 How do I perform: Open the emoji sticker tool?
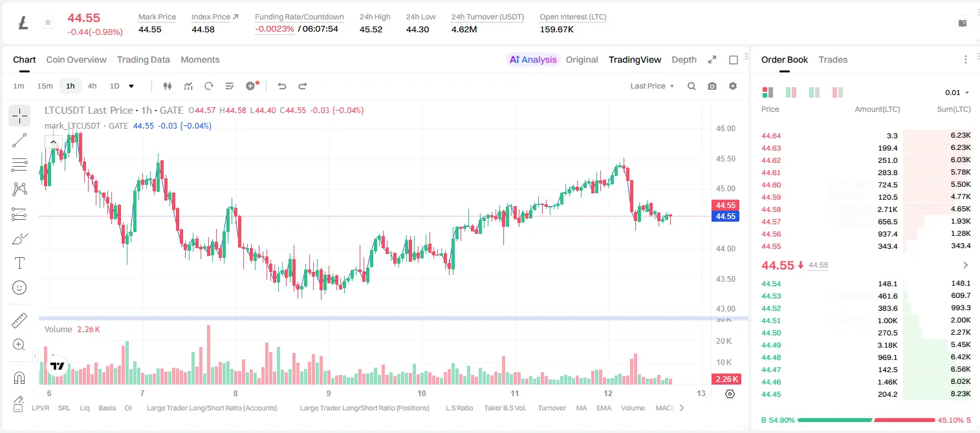click(19, 288)
